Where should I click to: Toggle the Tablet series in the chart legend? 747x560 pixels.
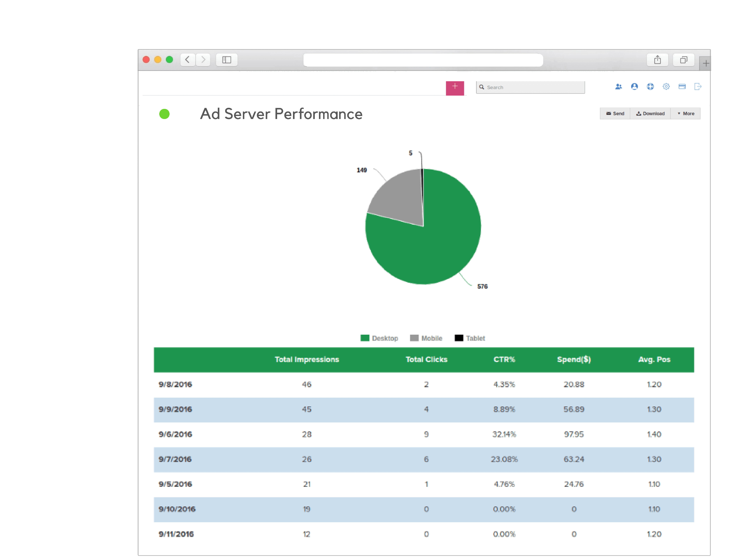469,338
